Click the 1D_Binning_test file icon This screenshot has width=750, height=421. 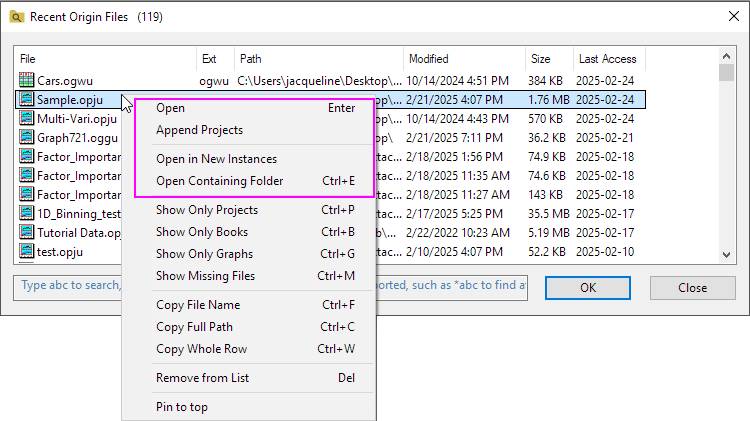[x=27, y=213]
